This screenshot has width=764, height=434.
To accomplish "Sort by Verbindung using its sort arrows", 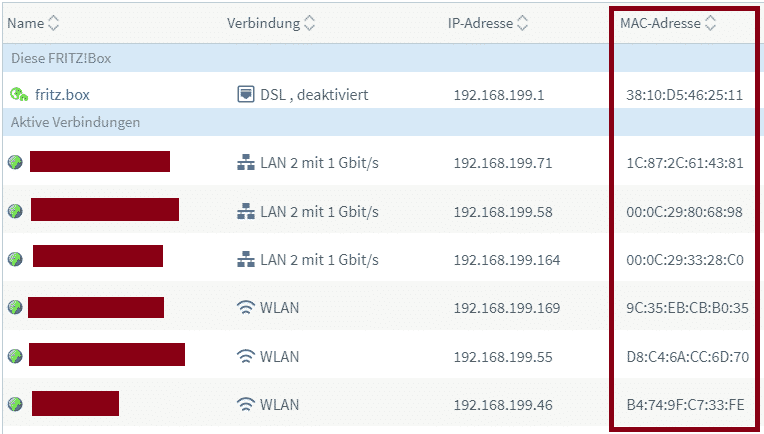I will tap(309, 23).
